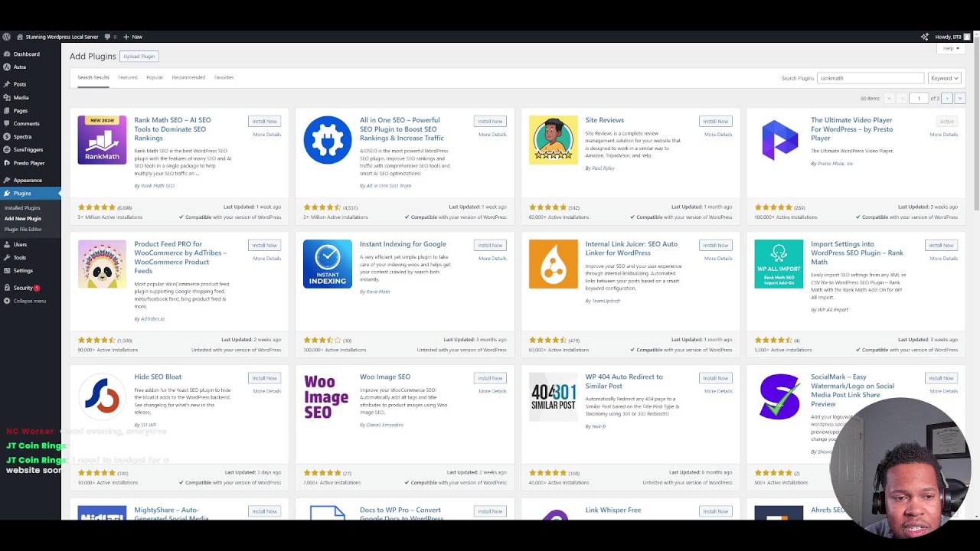Go to last page of results

point(959,98)
